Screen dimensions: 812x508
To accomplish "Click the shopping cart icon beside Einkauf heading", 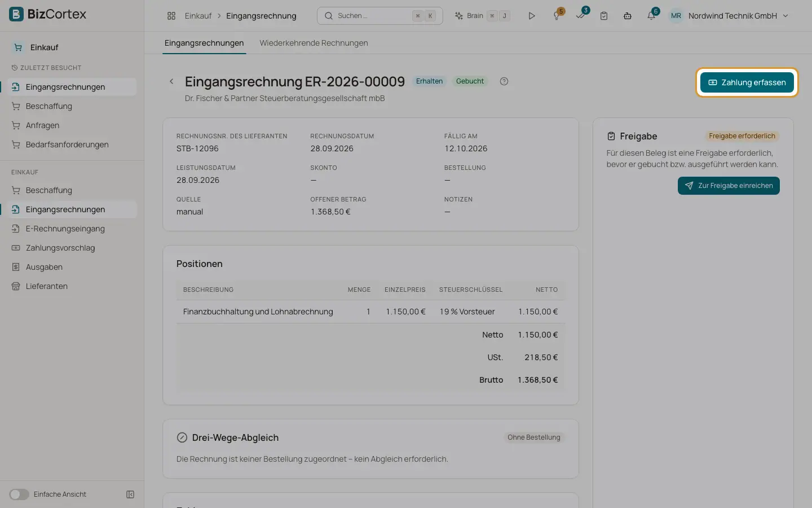I will pos(18,47).
